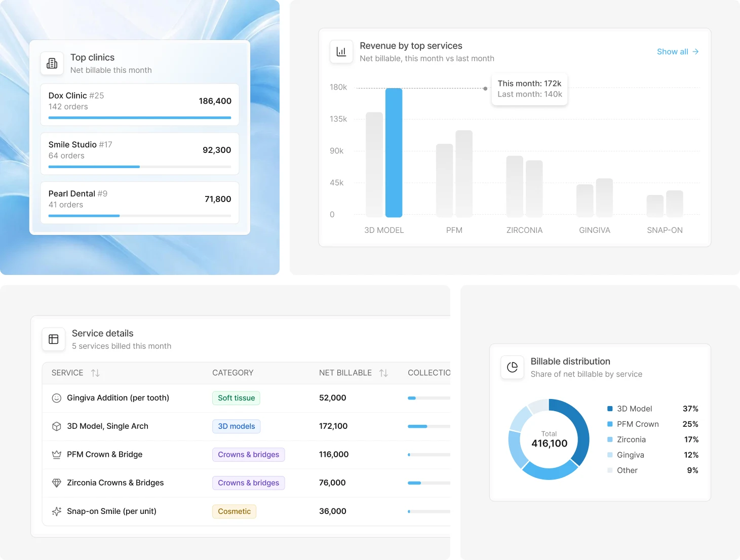Click the 172,100 net billable value
The height and width of the screenshot is (560, 740).
333,426
